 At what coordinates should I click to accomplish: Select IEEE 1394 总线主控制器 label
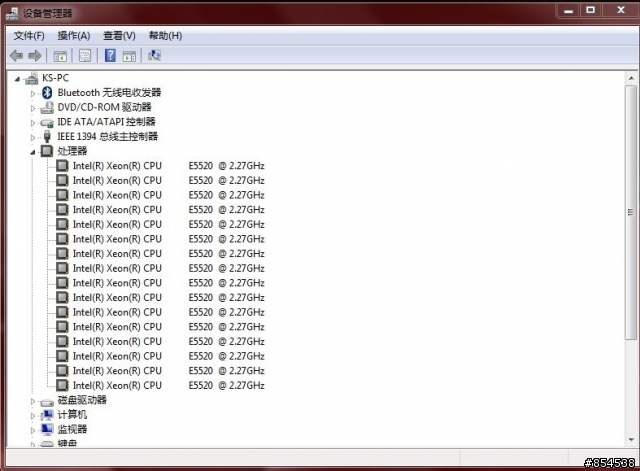(x=107, y=136)
